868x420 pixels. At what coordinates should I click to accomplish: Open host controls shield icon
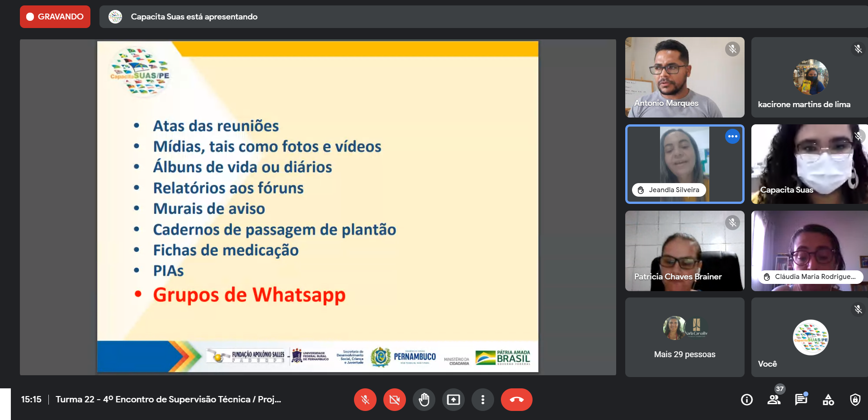click(x=855, y=400)
